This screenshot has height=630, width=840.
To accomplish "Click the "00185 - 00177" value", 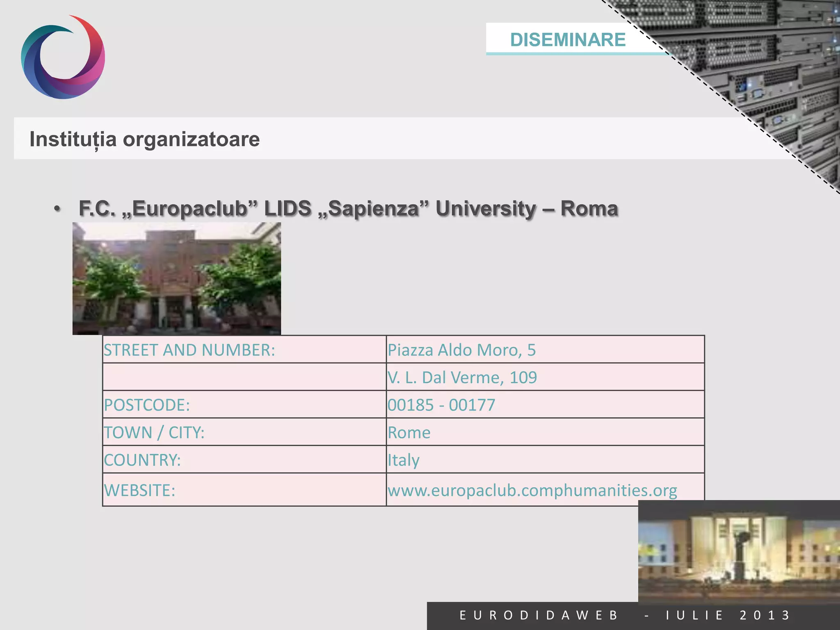I will click(441, 405).
